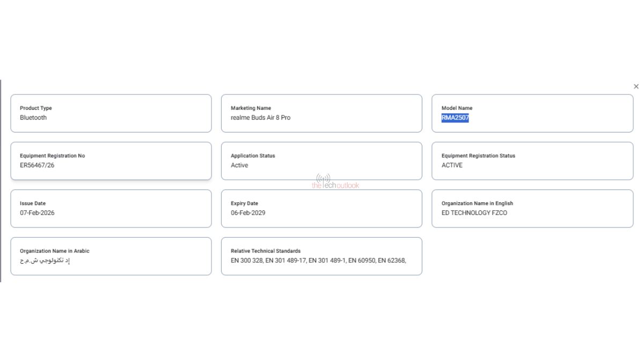Select the ER56467/26 registration number
Viewport: 644px width, 362px height.
pos(37,166)
